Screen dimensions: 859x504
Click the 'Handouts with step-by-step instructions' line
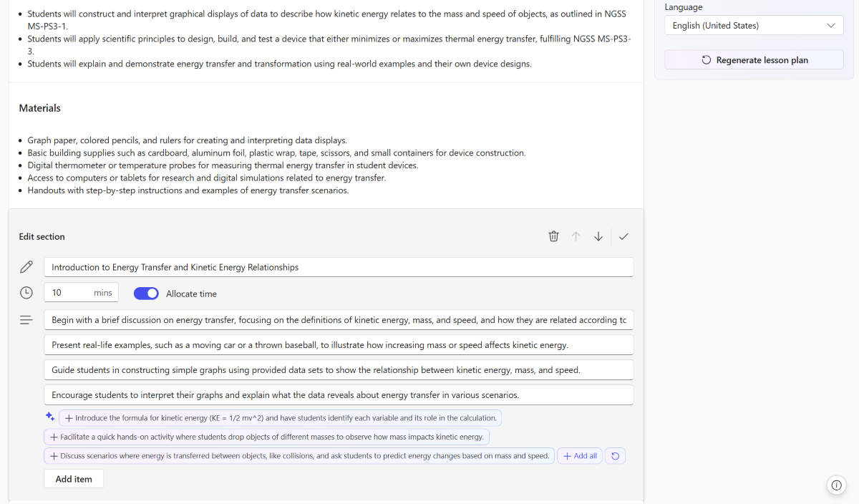188,190
